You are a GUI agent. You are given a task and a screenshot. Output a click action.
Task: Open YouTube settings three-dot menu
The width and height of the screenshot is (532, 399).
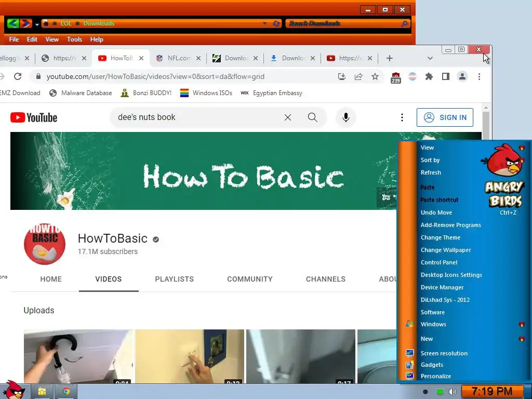(x=402, y=117)
